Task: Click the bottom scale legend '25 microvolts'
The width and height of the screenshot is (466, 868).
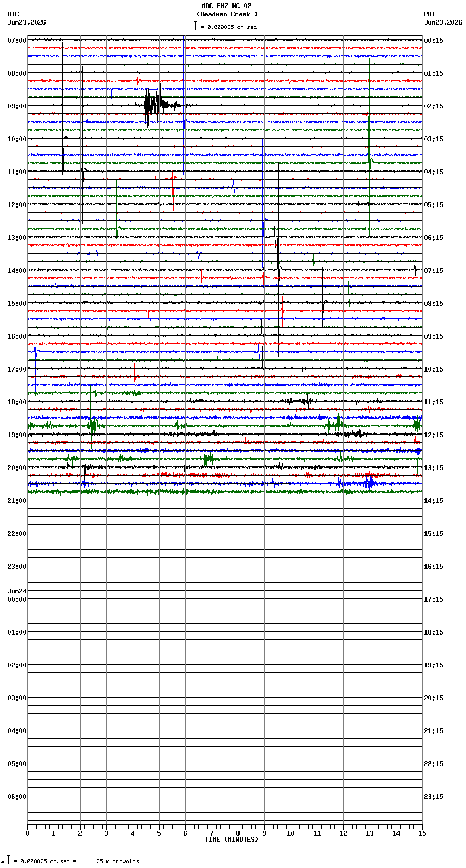Action: click(118, 861)
